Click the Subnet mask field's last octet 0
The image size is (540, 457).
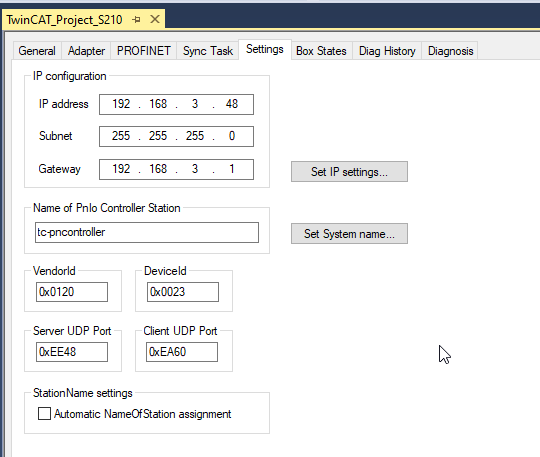tap(232, 136)
